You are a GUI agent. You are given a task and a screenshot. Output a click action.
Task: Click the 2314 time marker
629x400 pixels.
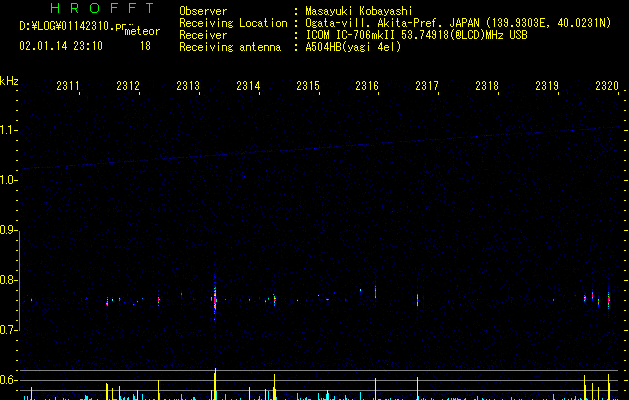[x=248, y=85]
